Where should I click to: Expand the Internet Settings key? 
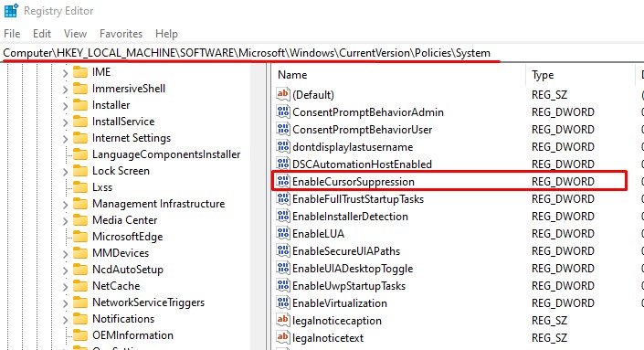click(65, 138)
